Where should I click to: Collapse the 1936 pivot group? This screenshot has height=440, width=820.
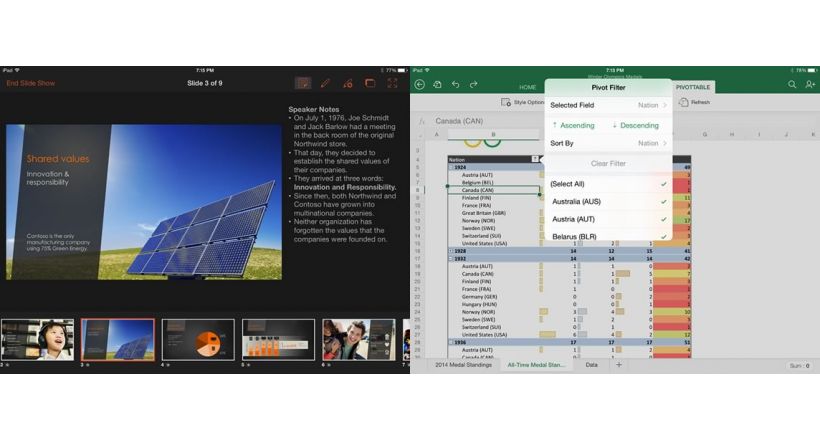pyautogui.click(x=451, y=342)
